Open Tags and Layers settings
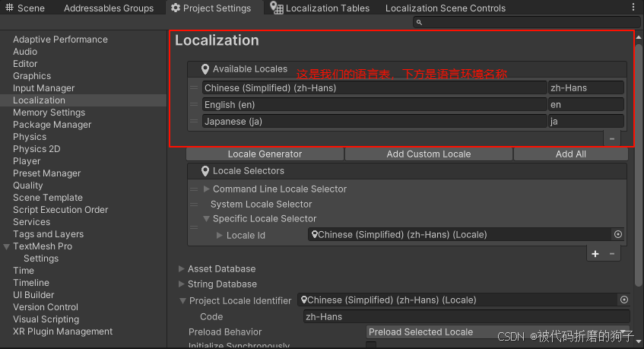 coord(49,234)
